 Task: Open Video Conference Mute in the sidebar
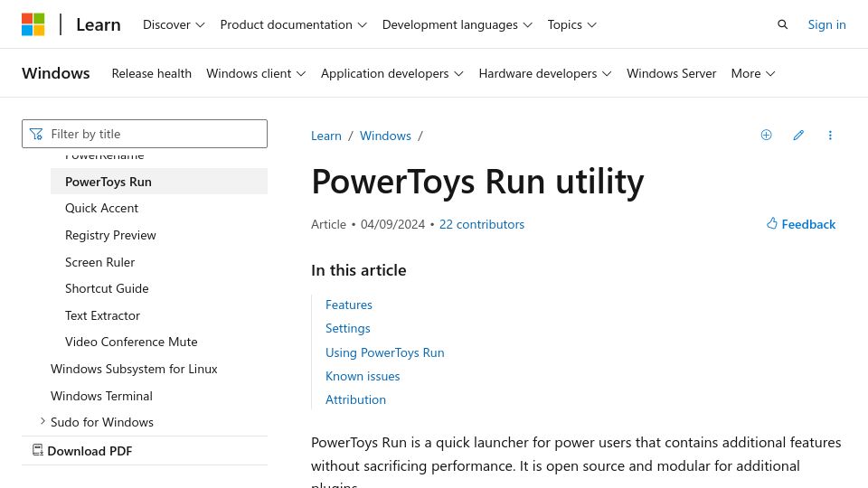coord(131,342)
